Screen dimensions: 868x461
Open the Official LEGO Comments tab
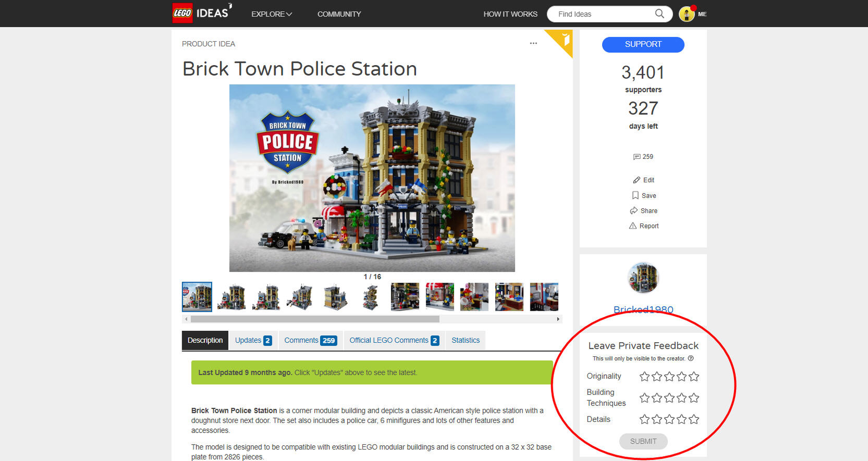[394, 341]
